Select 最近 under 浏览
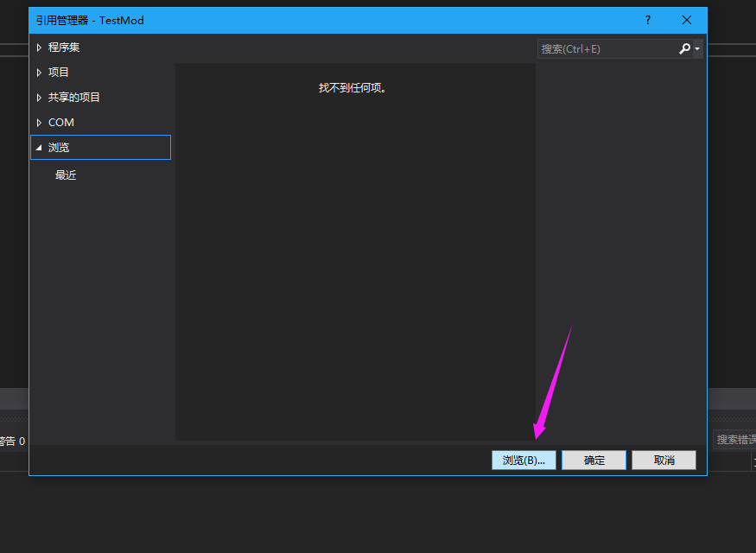This screenshot has width=756, height=553. [66, 174]
